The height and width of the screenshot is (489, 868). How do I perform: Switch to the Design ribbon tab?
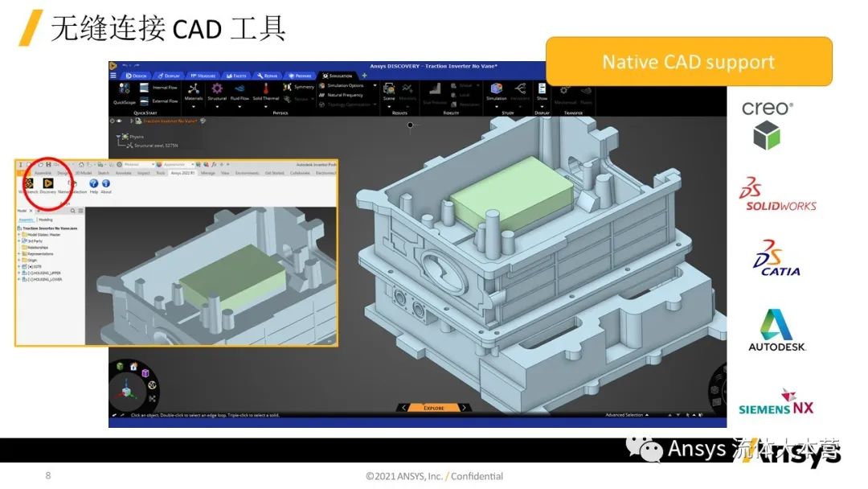pos(137,76)
